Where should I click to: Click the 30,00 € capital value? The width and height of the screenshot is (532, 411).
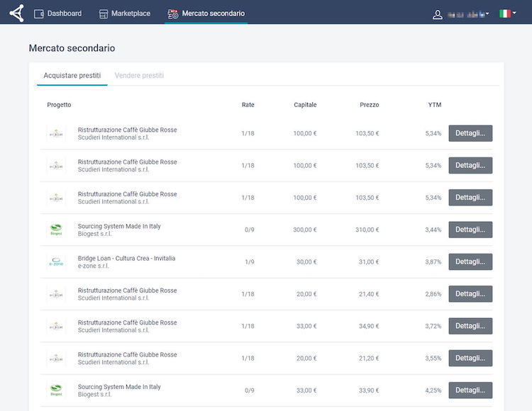[306, 262]
